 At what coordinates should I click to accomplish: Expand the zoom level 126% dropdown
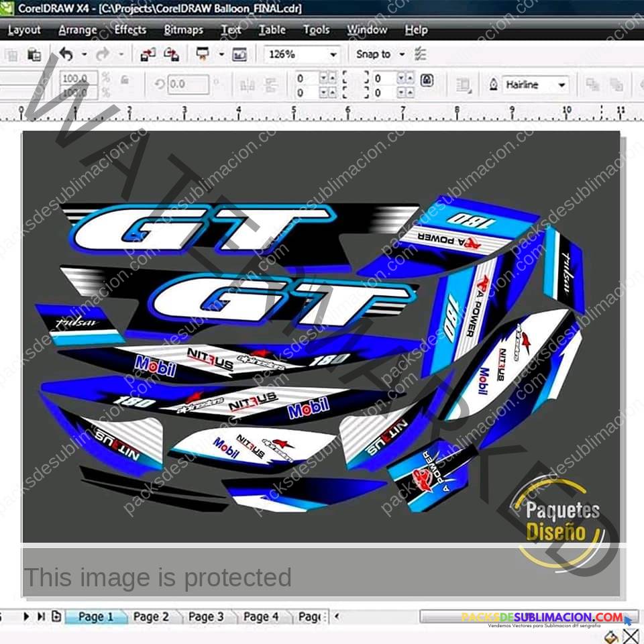click(333, 54)
